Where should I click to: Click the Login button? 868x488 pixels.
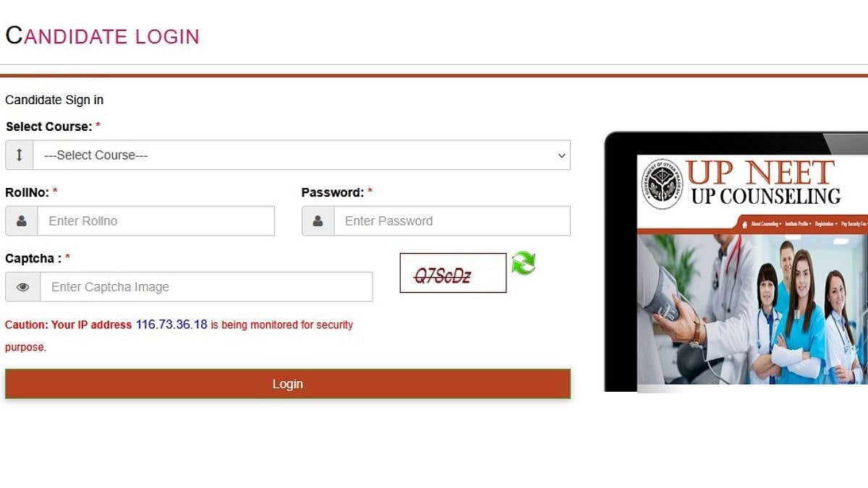click(288, 384)
